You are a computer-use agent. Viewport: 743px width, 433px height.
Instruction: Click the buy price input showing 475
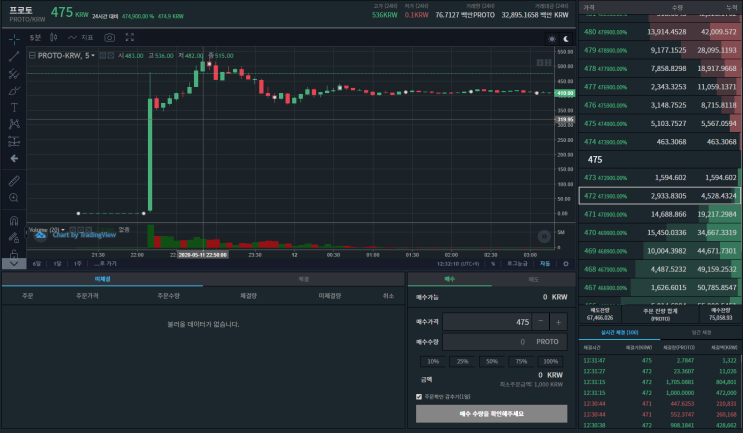pyautogui.click(x=487, y=322)
